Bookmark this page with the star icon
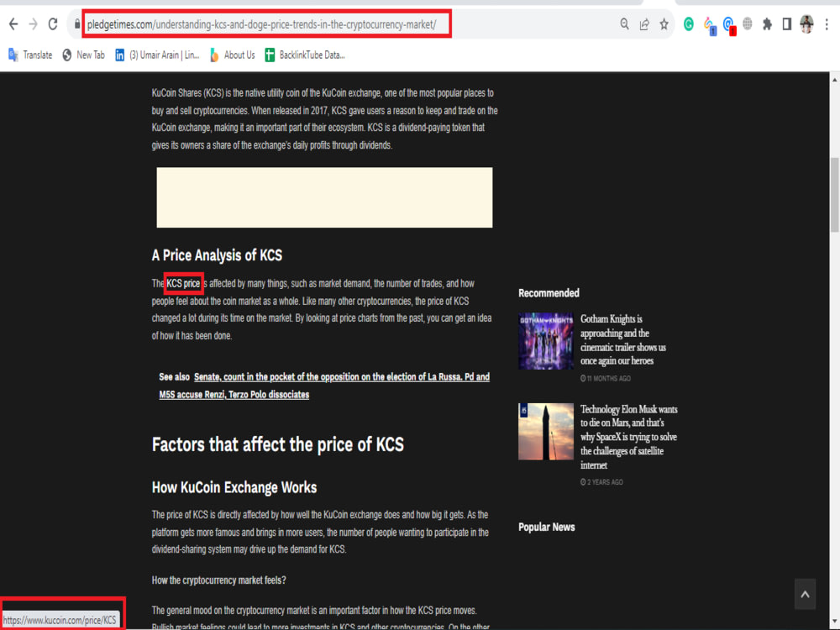Viewport: 840px width, 630px height. [664, 24]
